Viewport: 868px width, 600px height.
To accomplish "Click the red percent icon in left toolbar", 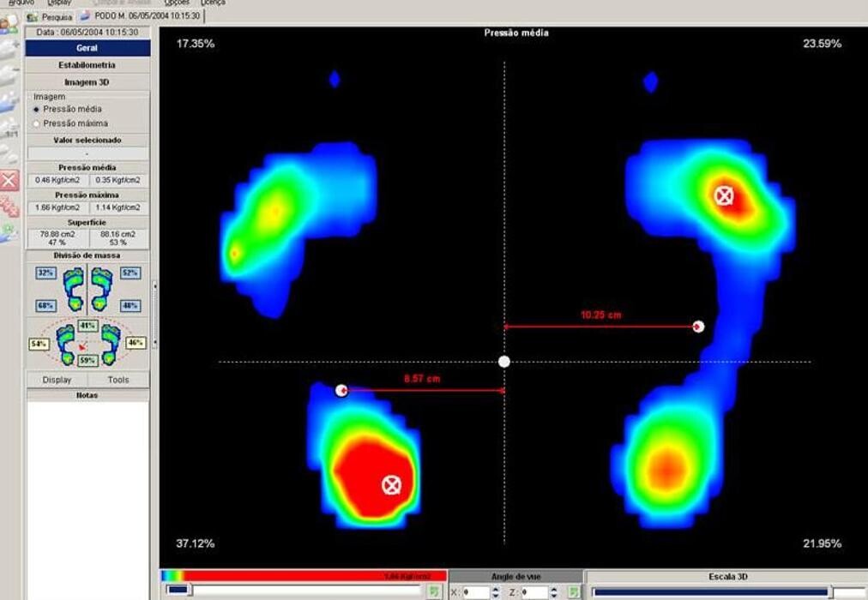I will (x=9, y=206).
